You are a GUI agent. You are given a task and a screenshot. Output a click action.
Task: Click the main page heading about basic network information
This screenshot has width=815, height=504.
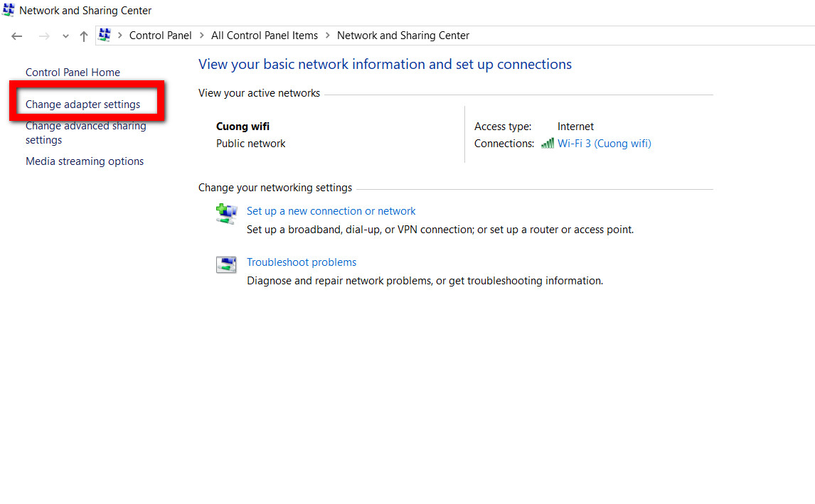click(x=385, y=64)
